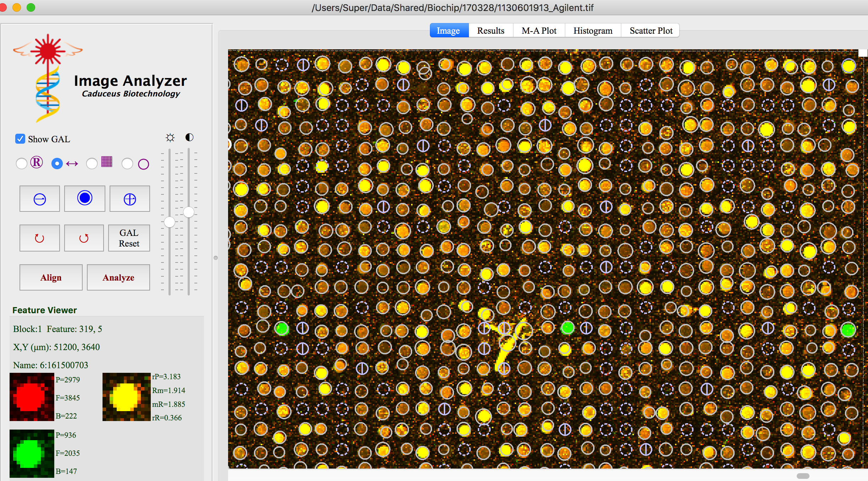Click the GAL Reset button
Viewport: 868px width, 481px height.
[x=129, y=238]
